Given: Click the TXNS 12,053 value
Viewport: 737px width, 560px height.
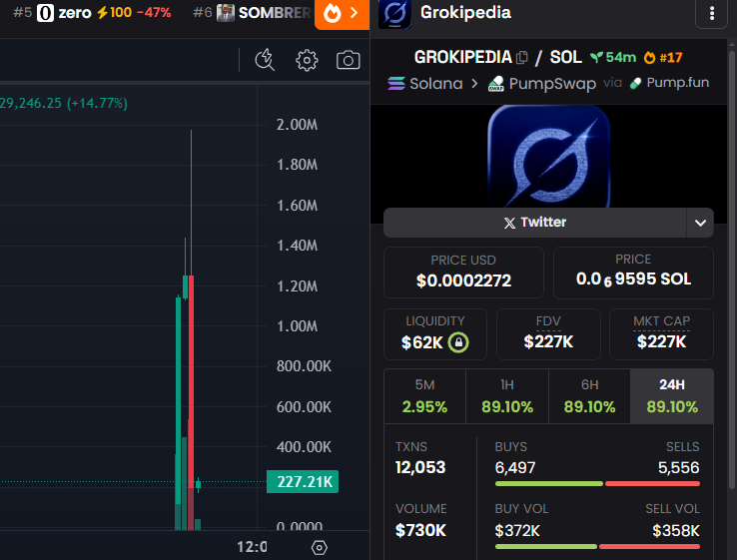Looking at the screenshot, I should (x=420, y=467).
